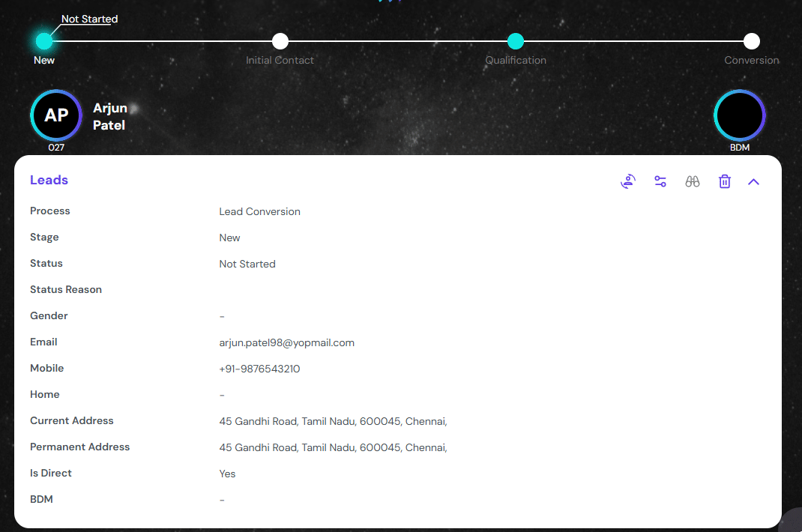
Task: Click the reassign lead user icon
Action: pos(628,181)
